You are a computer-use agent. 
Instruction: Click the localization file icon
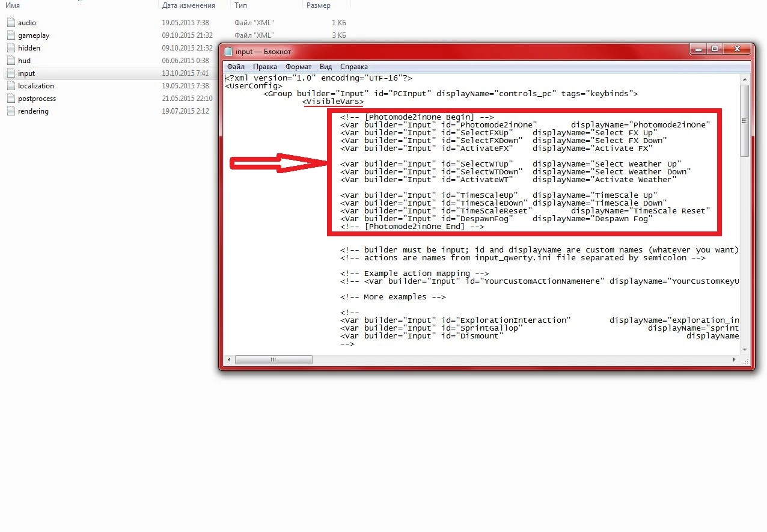pos(10,86)
